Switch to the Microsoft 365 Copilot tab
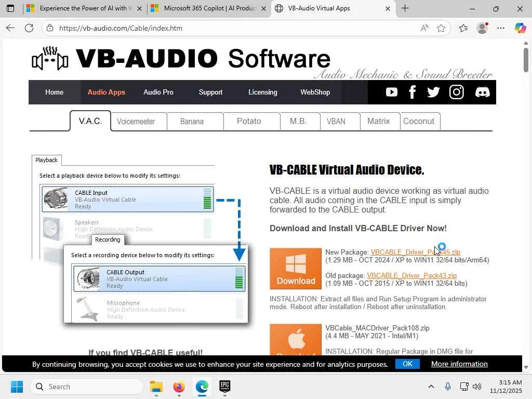 (209, 8)
